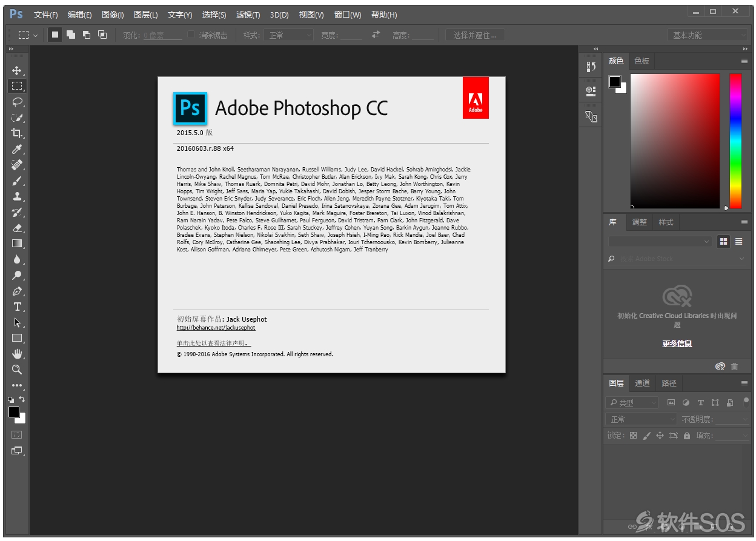Toggle the layer filter on/off switch
This screenshot has width=756, height=541.
pos(746,400)
